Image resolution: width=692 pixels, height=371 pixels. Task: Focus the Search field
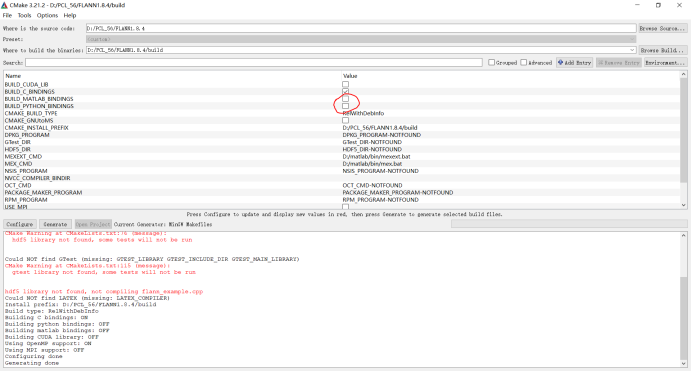coord(254,63)
